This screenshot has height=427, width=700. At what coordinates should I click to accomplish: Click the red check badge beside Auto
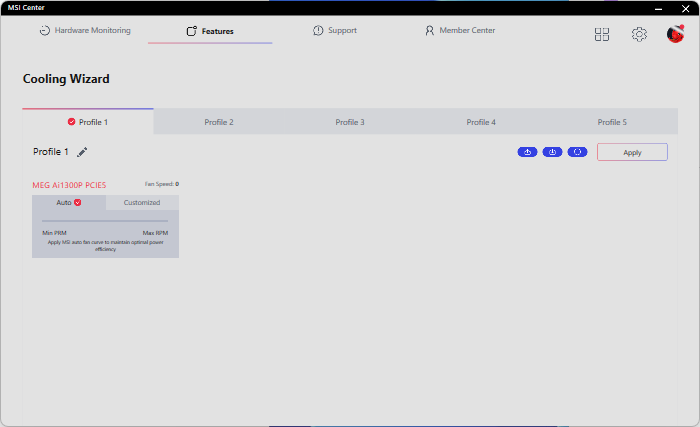(x=78, y=202)
